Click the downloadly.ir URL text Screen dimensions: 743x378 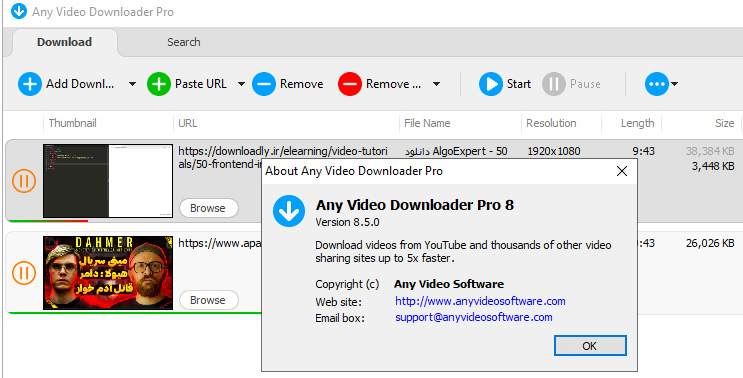(283, 158)
